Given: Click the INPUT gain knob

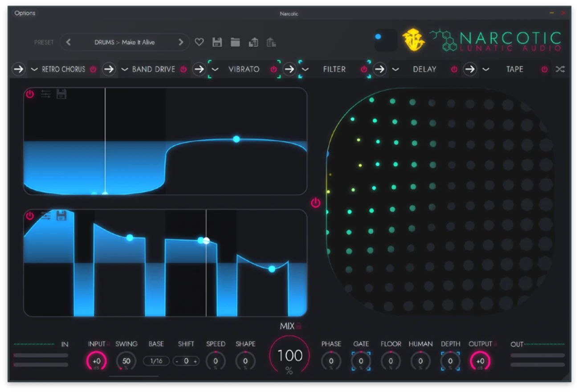Looking at the screenshot, I should pyautogui.click(x=97, y=361).
